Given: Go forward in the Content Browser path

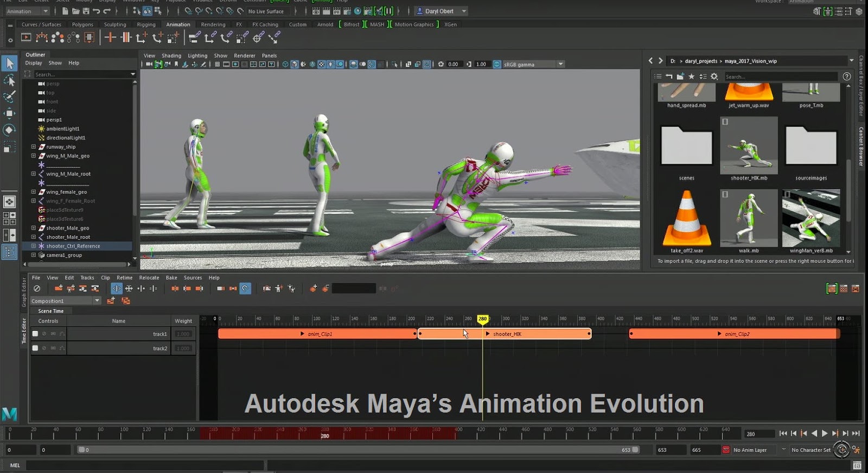Looking at the screenshot, I should 661,61.
